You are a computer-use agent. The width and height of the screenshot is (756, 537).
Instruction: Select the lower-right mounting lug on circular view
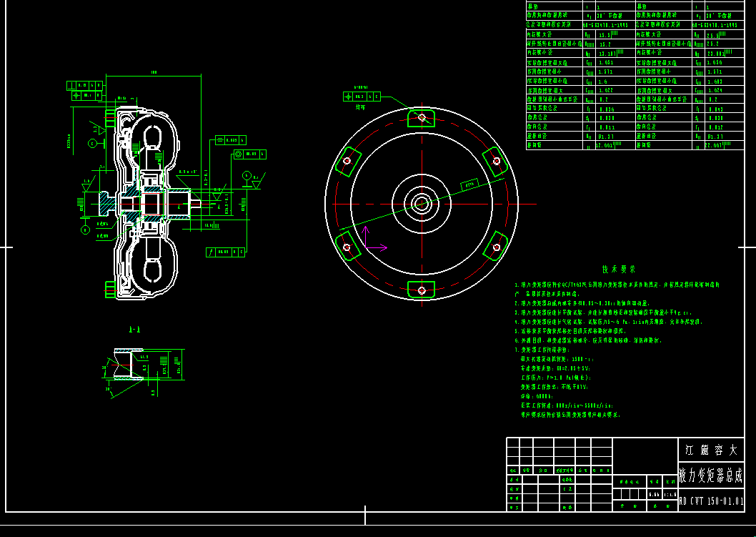point(496,246)
